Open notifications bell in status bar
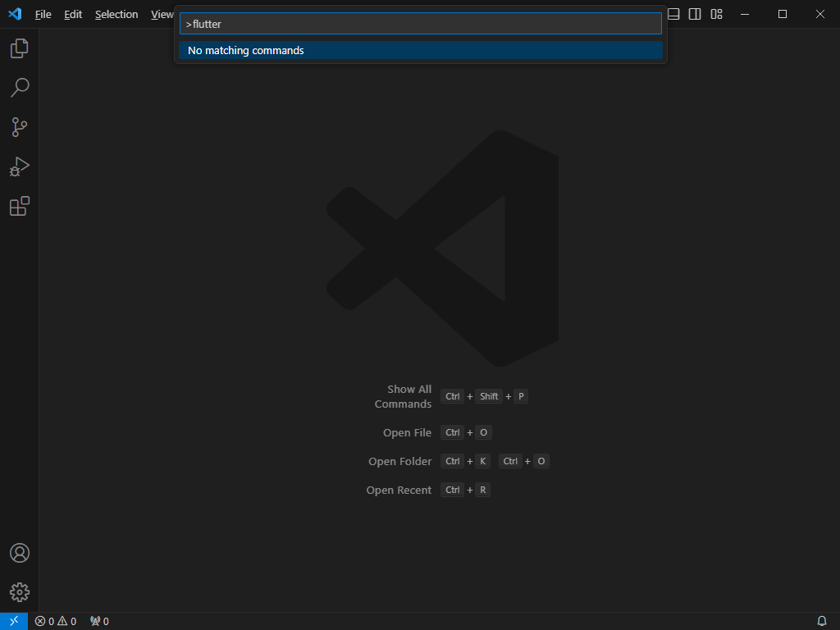Image resolution: width=840 pixels, height=630 pixels. pos(822,622)
